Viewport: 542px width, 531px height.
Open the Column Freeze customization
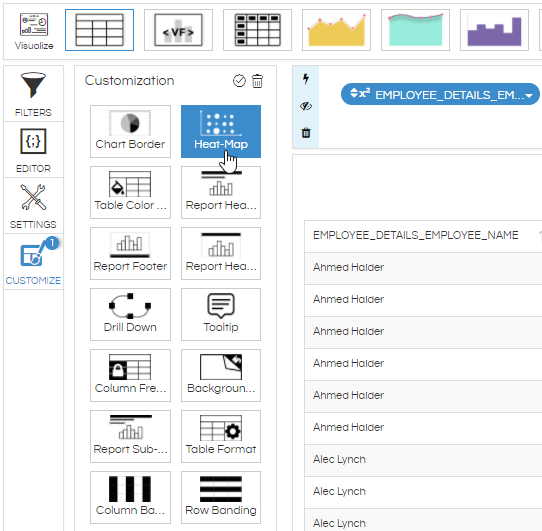[130, 375]
